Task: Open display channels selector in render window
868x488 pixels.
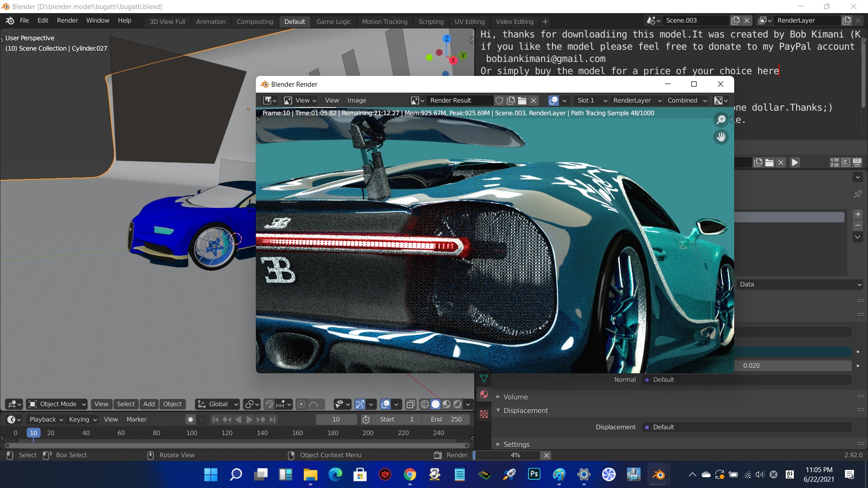Action: (721, 100)
